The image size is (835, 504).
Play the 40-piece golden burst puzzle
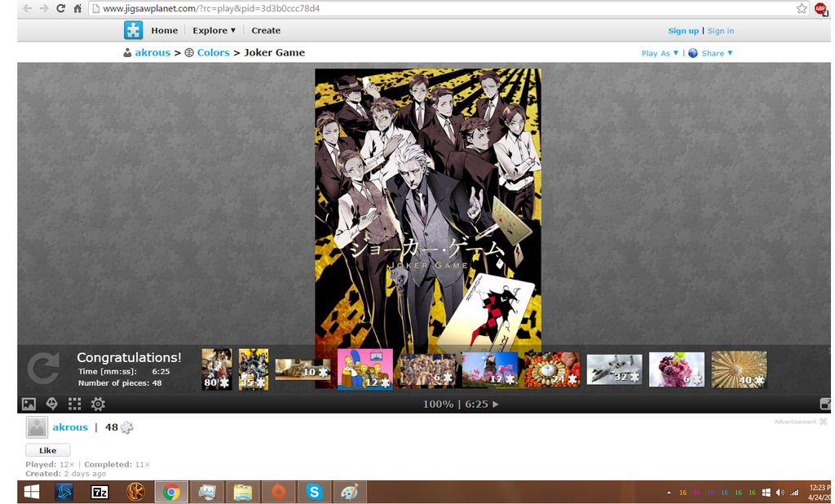point(739,369)
